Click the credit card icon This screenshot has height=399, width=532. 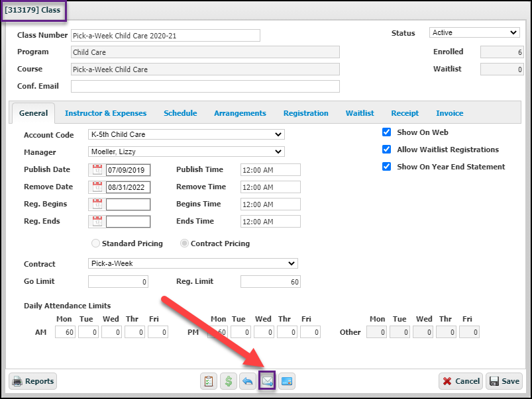coord(287,381)
